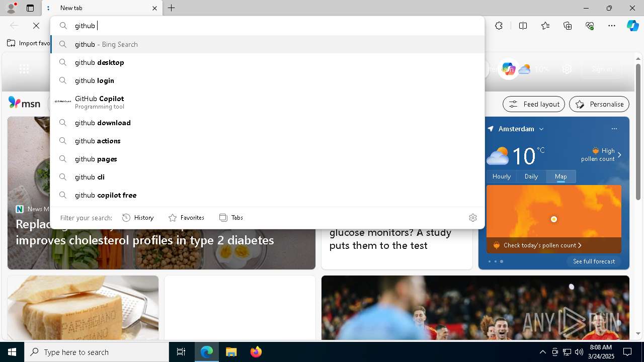Click the MSN logo
The width and height of the screenshot is (644, 362).
coord(24,103)
